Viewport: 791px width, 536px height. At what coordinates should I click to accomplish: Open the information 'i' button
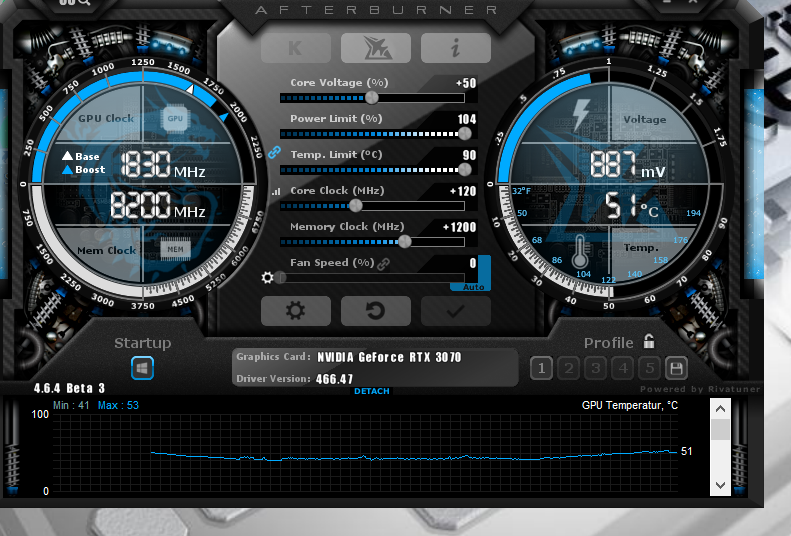[456, 48]
